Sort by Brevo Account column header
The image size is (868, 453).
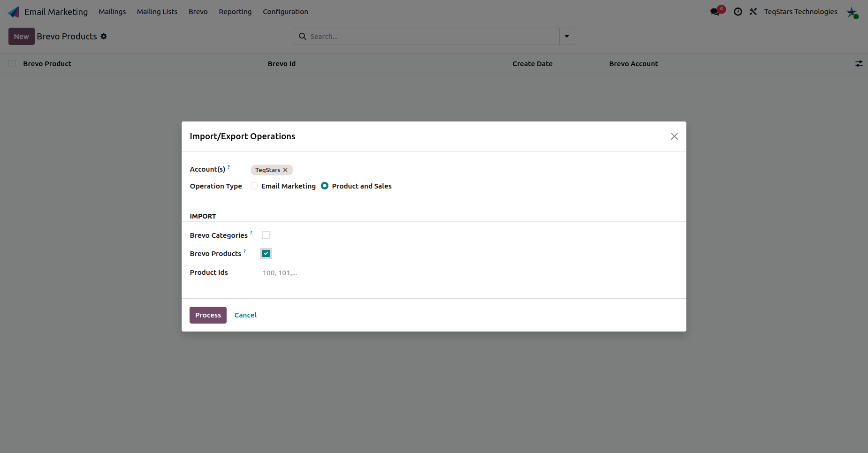pos(633,63)
